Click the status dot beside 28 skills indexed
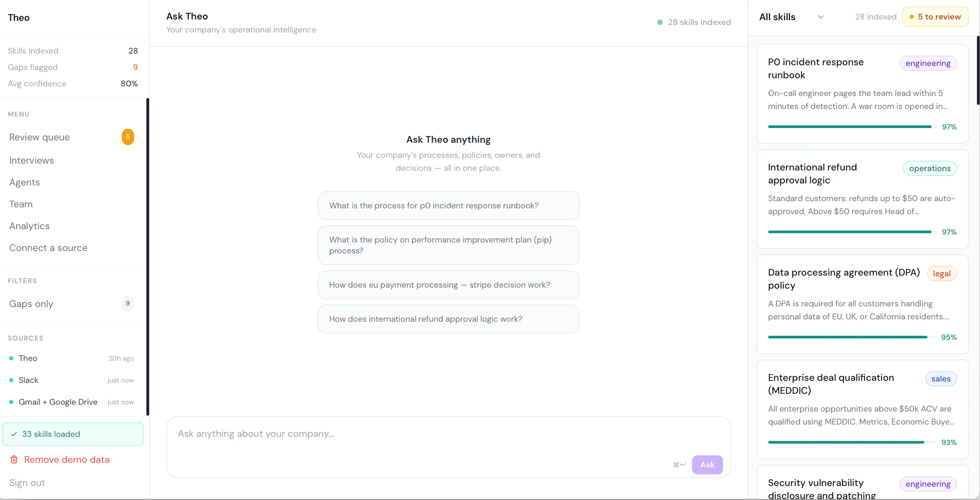Screen dimensions: 980x500 click(x=660, y=22)
